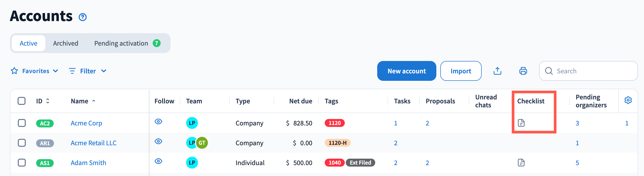This screenshot has height=176, width=644.
Task: Click the New account button
Action: 406,71
